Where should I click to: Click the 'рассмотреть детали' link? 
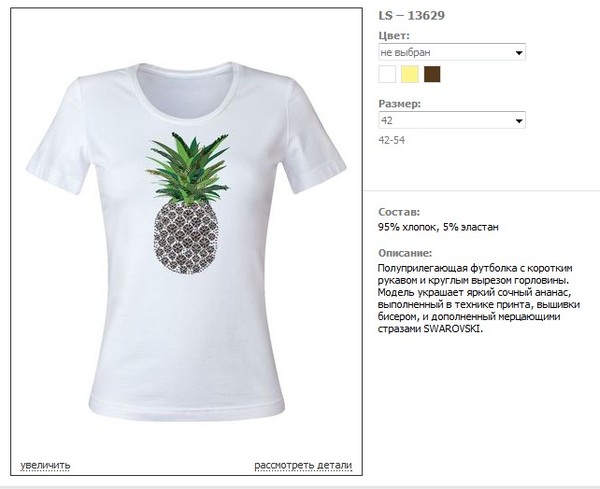[303, 465]
